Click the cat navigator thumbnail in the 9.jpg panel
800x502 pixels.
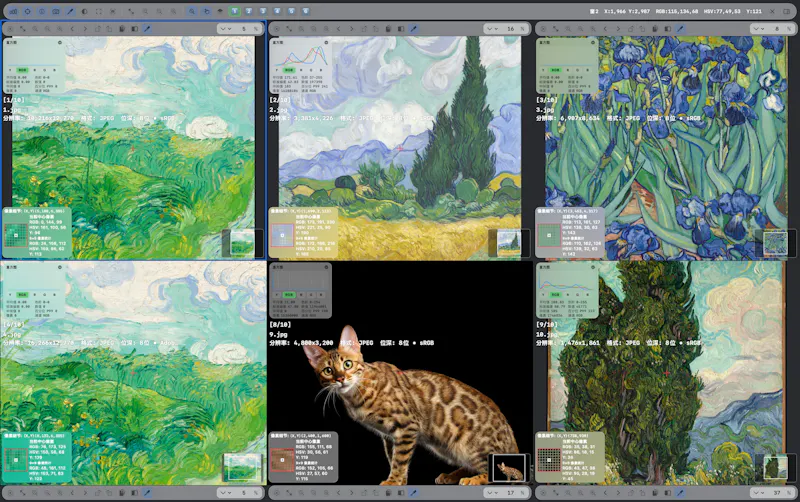[x=509, y=468]
